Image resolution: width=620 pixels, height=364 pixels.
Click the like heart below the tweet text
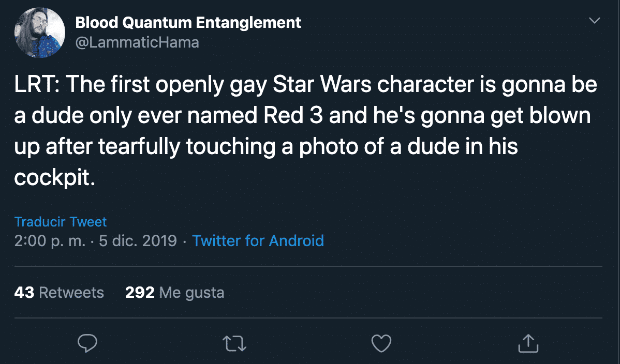[x=381, y=342]
